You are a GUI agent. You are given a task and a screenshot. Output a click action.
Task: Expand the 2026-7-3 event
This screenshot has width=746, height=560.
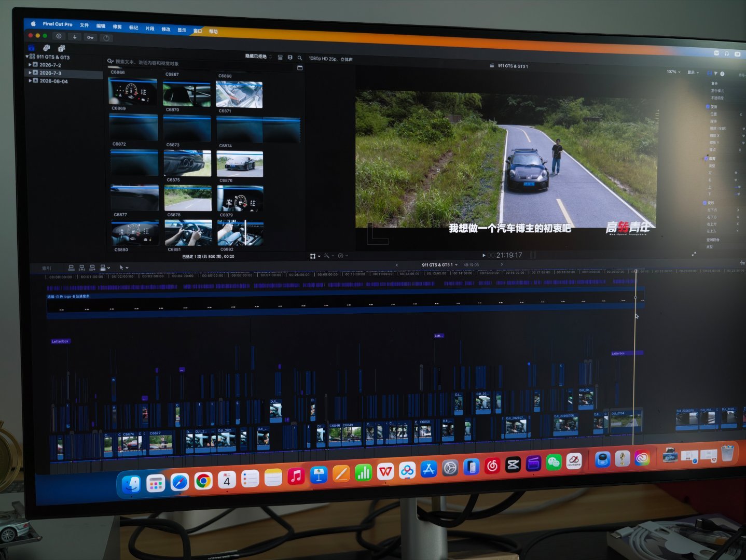pos(30,73)
